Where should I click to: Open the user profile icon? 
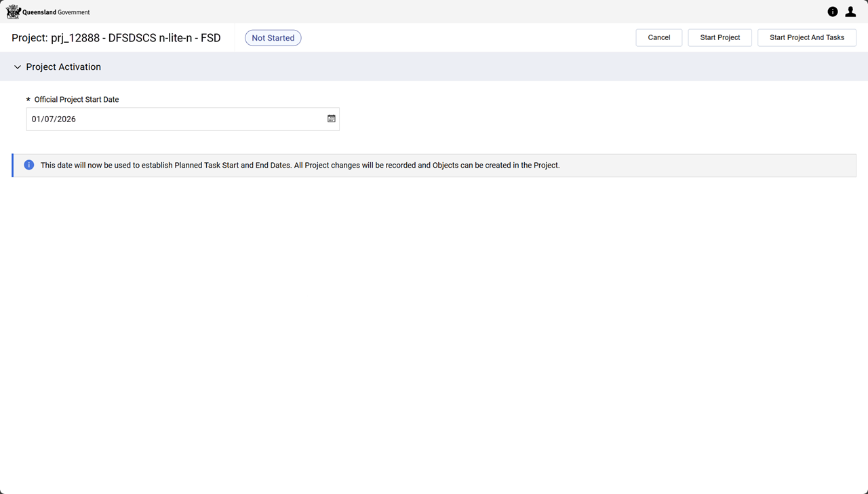(850, 12)
